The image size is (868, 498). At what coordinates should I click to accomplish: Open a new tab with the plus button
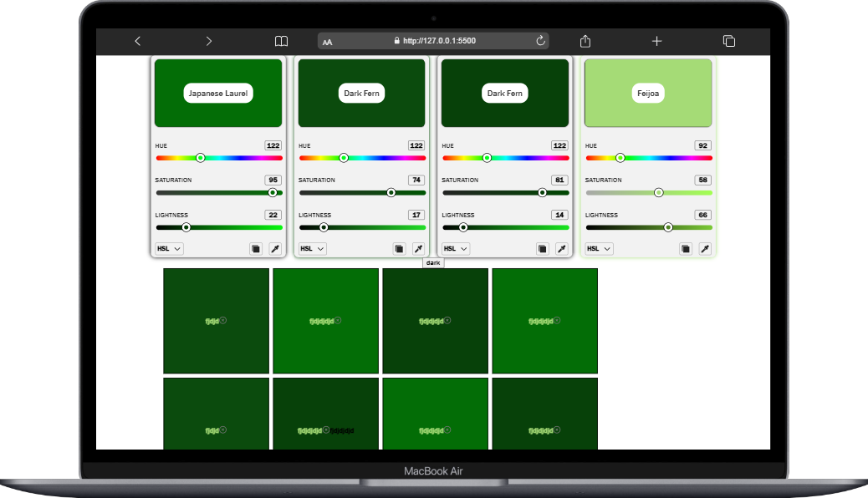coord(656,40)
